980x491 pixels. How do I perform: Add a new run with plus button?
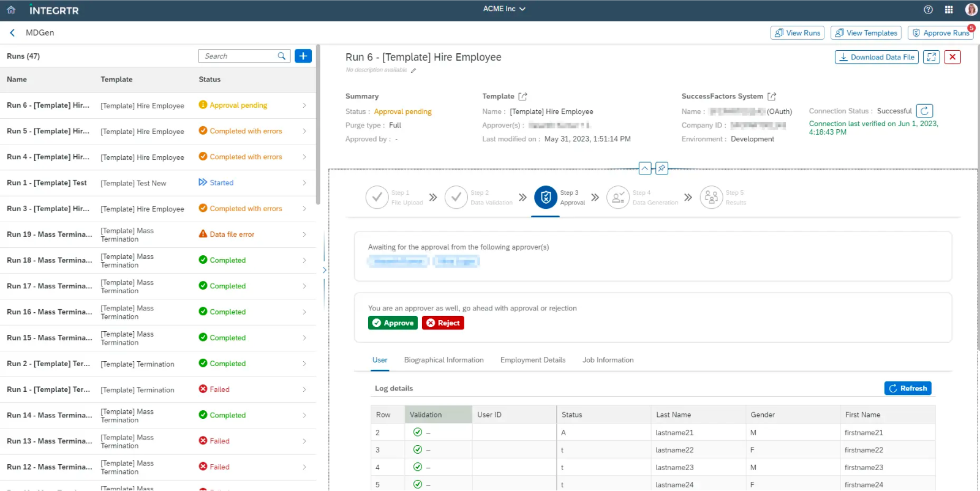click(303, 56)
